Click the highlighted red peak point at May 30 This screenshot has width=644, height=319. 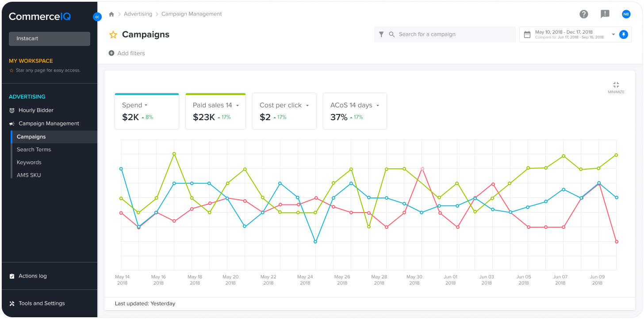coord(422,169)
